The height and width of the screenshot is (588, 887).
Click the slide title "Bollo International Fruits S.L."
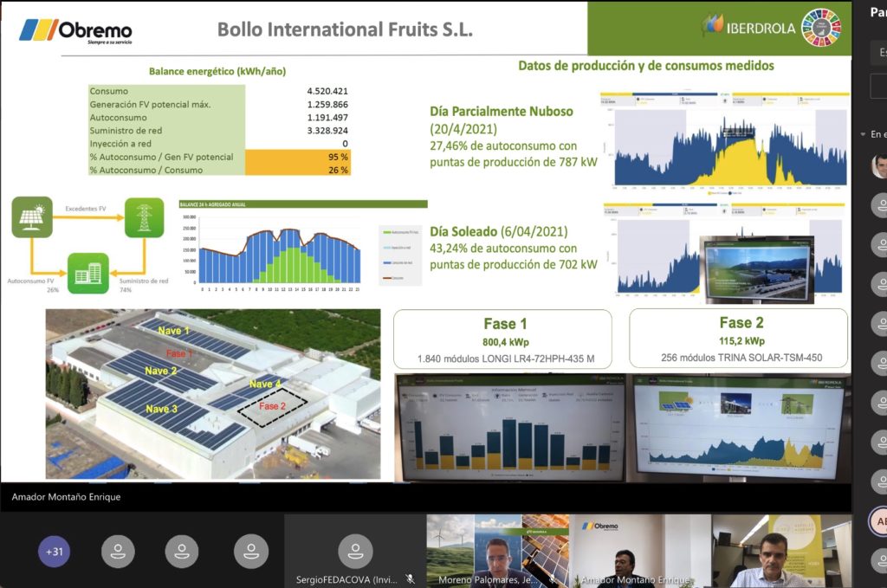pyautogui.click(x=345, y=29)
